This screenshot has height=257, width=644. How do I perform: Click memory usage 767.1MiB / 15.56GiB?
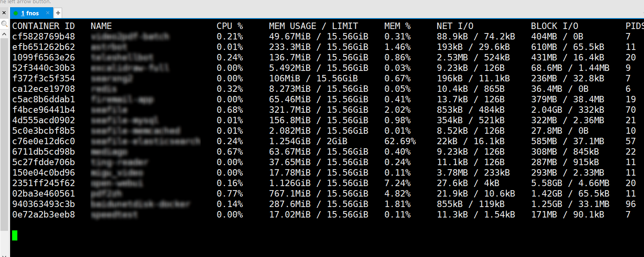[x=319, y=194]
